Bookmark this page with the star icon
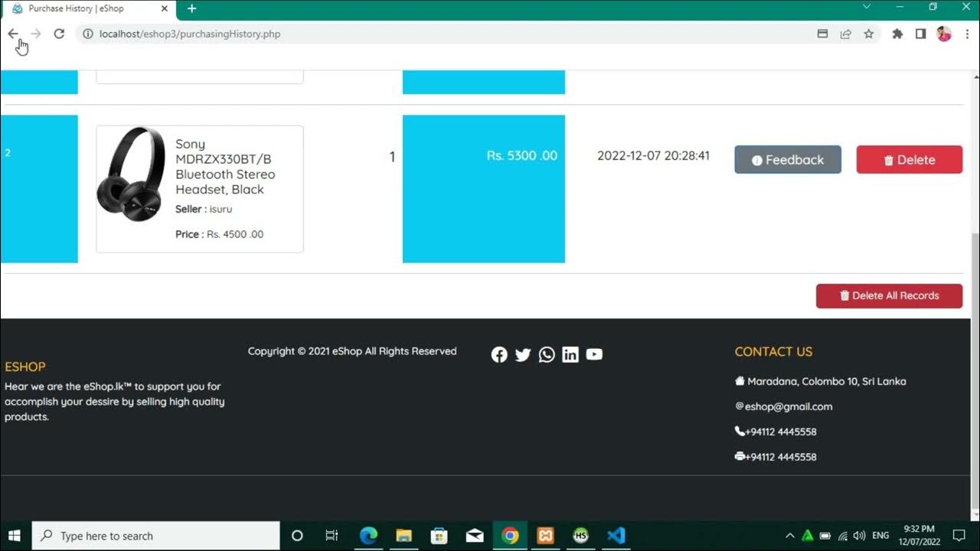This screenshot has height=551, width=980. click(x=869, y=34)
